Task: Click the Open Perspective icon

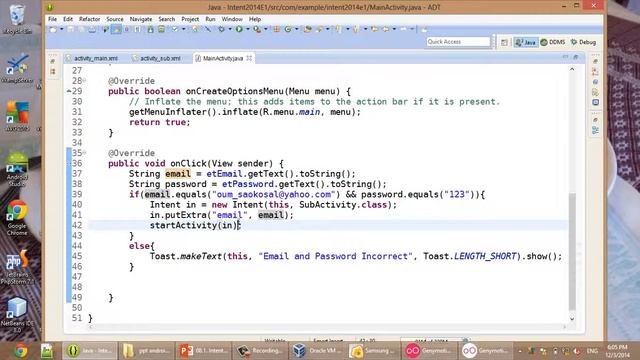Action: (504, 42)
